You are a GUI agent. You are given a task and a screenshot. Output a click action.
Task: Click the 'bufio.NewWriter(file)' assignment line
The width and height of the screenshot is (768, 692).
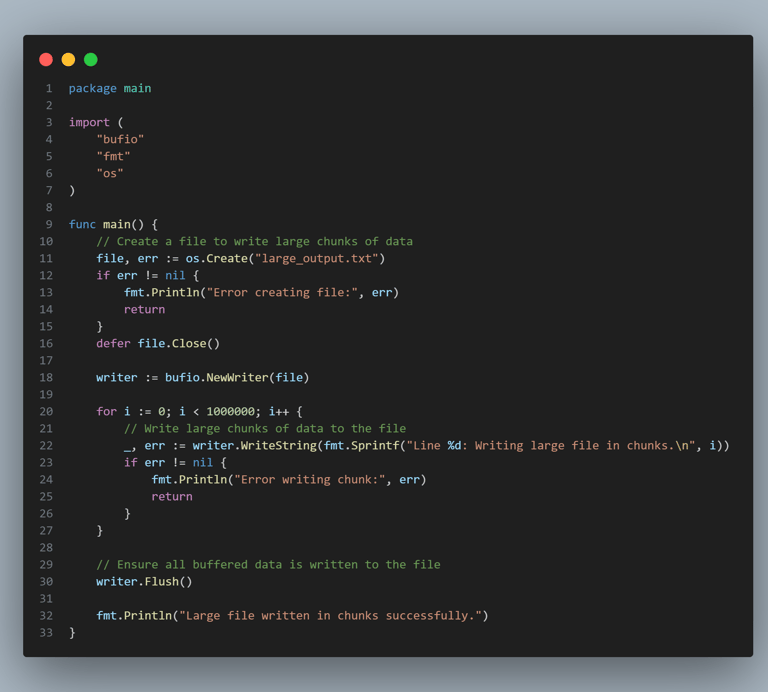202,378
